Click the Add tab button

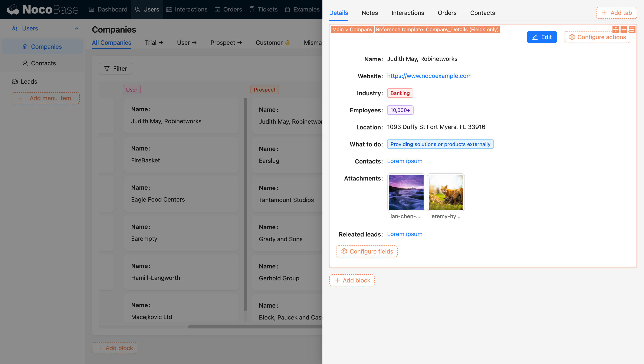click(x=616, y=13)
